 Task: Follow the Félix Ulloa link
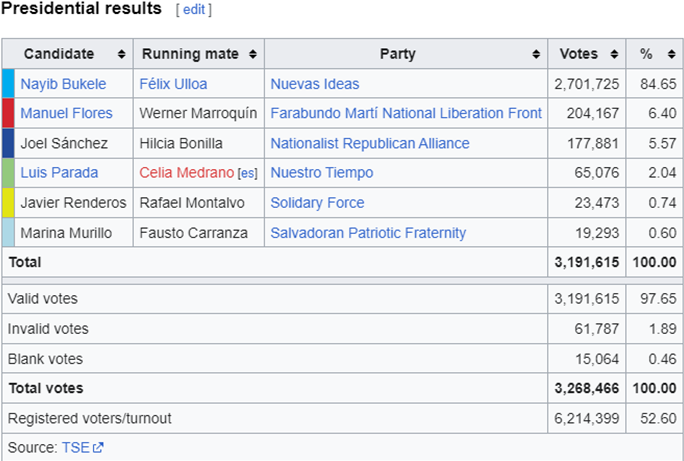(173, 84)
